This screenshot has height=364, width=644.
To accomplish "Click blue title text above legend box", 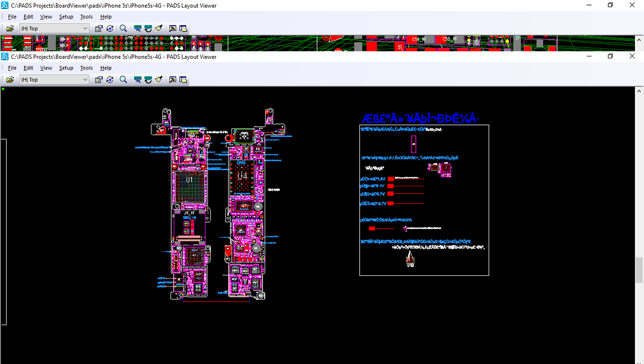I will pyautogui.click(x=420, y=118).
